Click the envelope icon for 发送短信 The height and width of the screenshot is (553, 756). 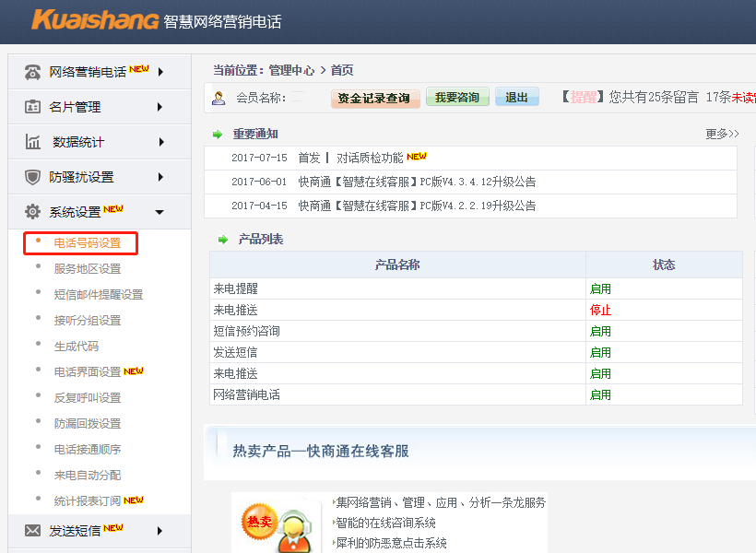tap(33, 530)
